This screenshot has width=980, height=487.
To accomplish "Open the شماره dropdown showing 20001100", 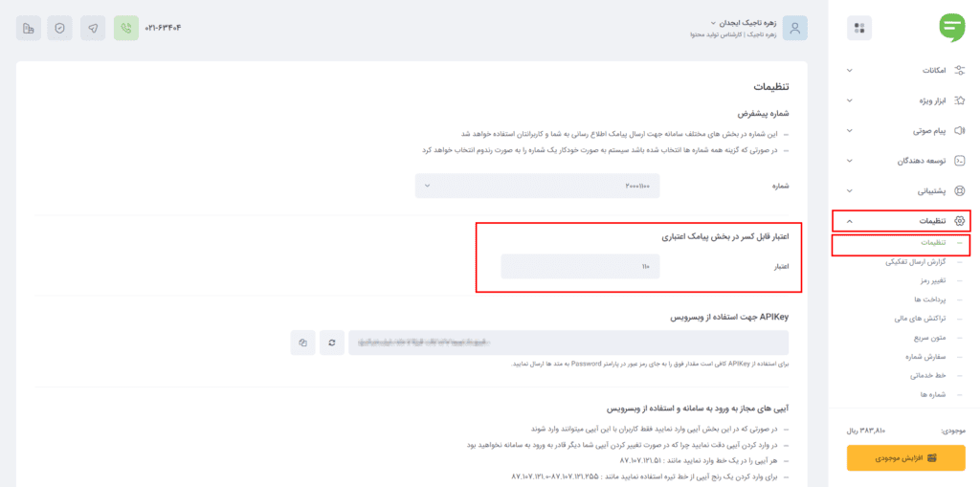I will coord(538,186).
